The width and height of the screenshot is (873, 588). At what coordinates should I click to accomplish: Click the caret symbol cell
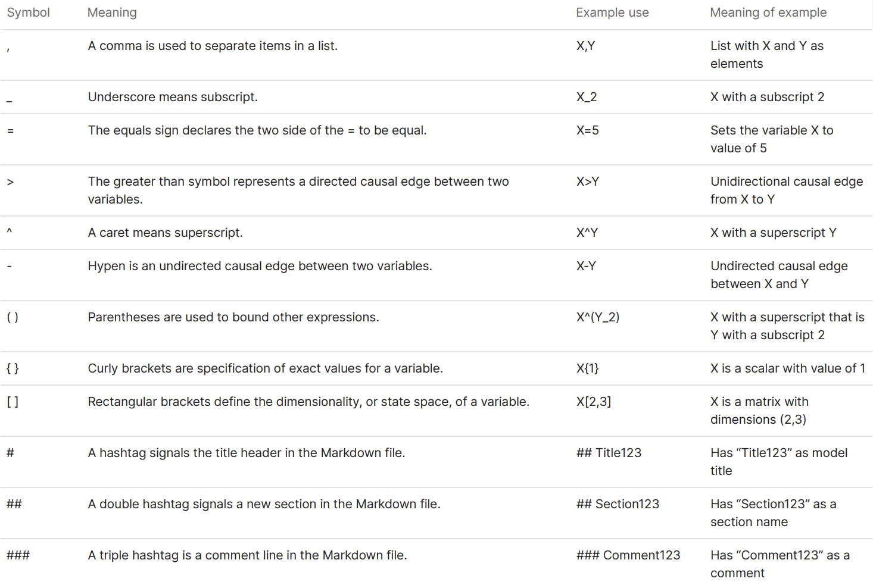point(10,232)
